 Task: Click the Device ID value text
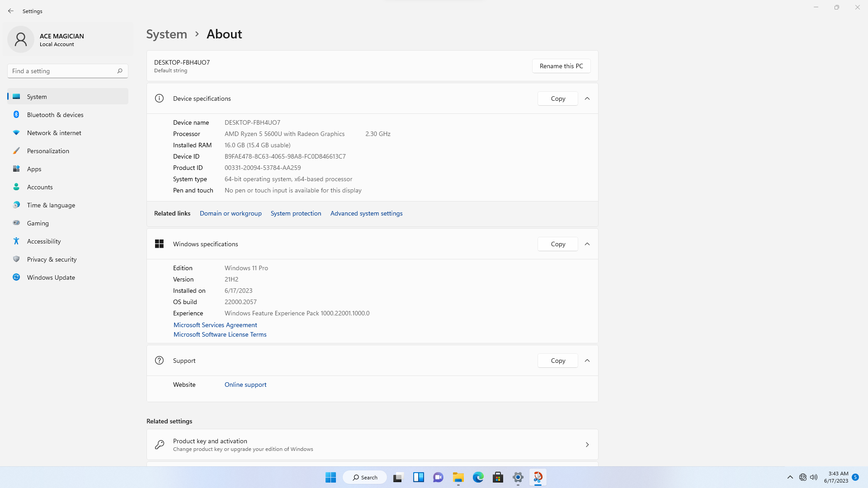coord(285,156)
